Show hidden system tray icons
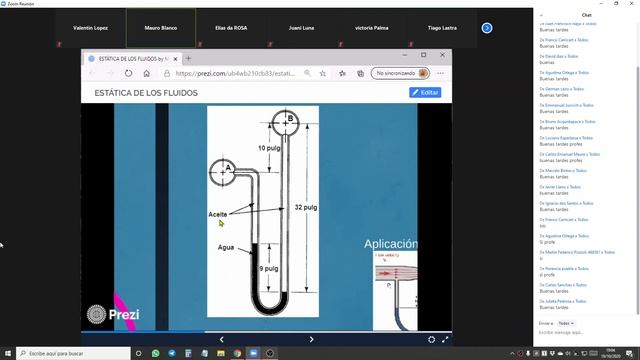 (513, 353)
